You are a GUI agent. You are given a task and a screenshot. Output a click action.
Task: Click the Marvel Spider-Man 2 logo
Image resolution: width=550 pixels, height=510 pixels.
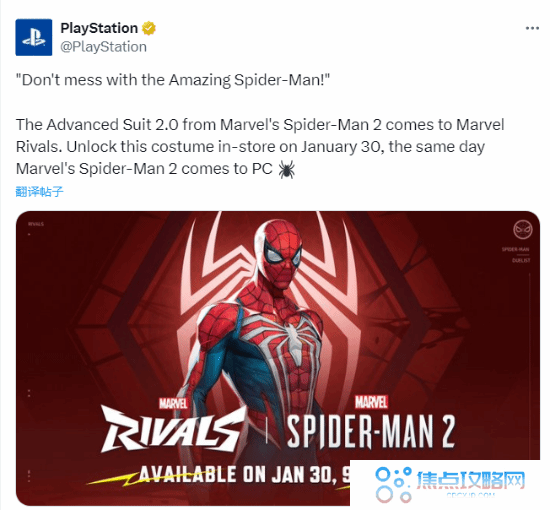pos(371,422)
